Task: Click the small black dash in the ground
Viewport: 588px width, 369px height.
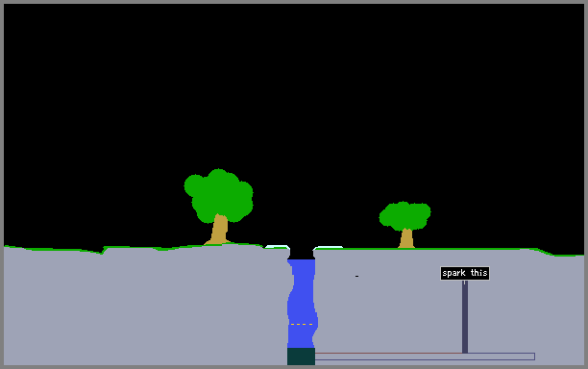Action: [x=356, y=277]
